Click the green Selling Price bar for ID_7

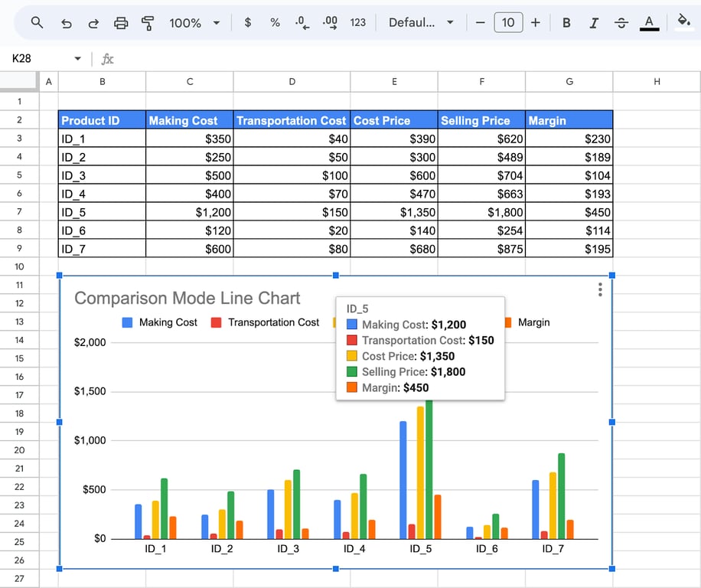pyautogui.click(x=562, y=496)
